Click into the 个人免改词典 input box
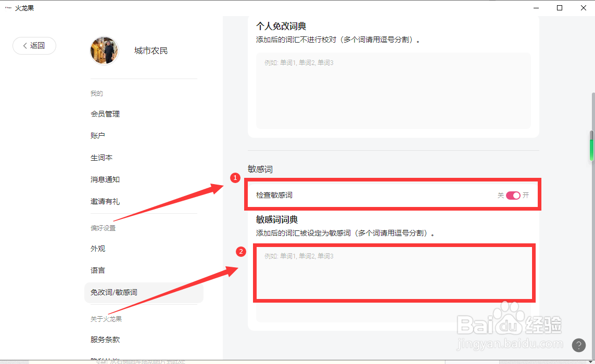The width and height of the screenshot is (595, 364). point(394,91)
